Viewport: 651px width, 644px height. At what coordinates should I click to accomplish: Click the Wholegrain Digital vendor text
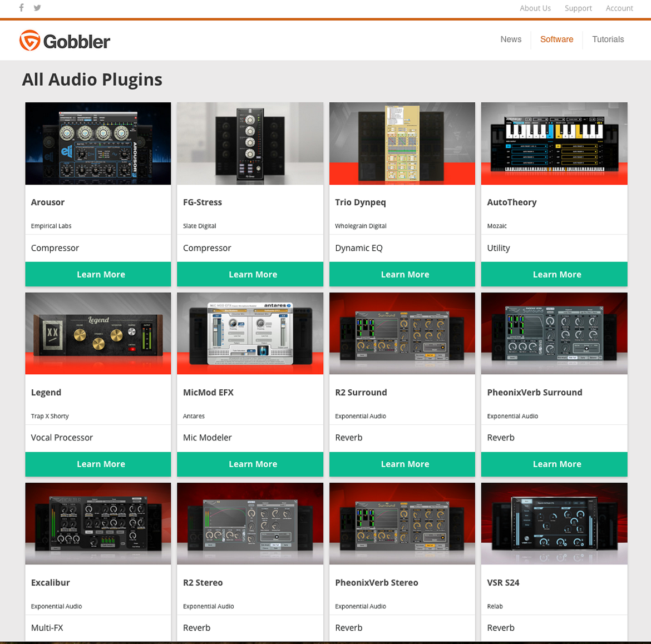[361, 226]
